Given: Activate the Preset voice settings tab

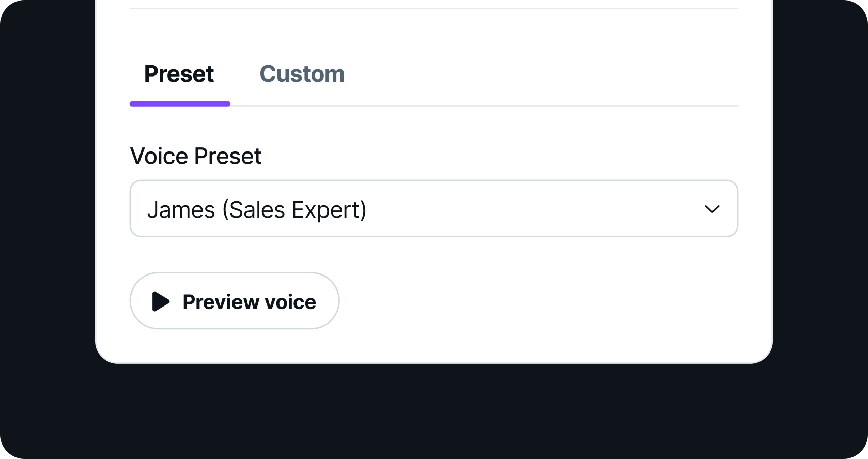Looking at the screenshot, I should coord(179,74).
